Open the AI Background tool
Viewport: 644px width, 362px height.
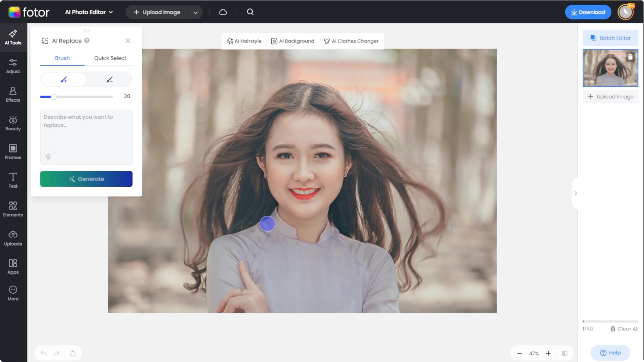coord(293,41)
